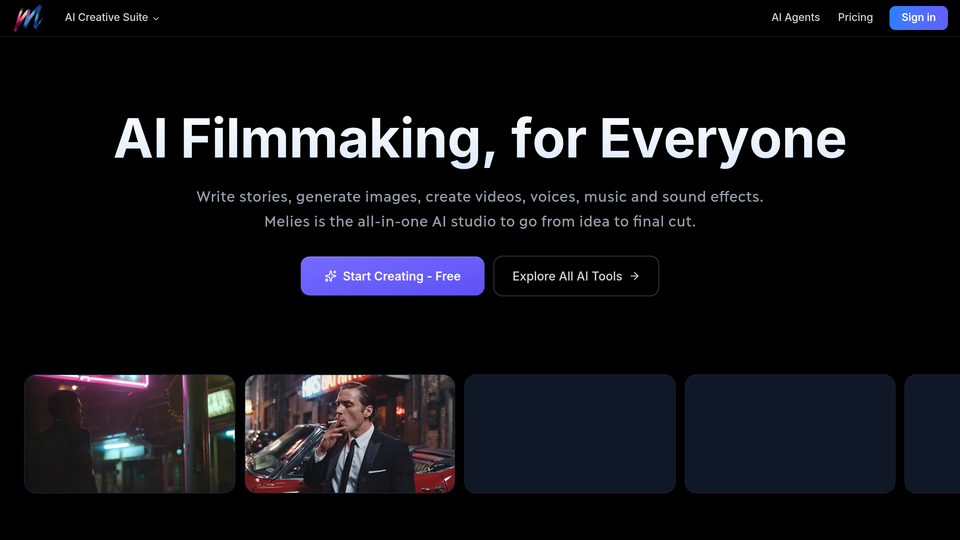Go to the Pricing page
Image resolution: width=960 pixels, height=540 pixels.
[x=855, y=18]
